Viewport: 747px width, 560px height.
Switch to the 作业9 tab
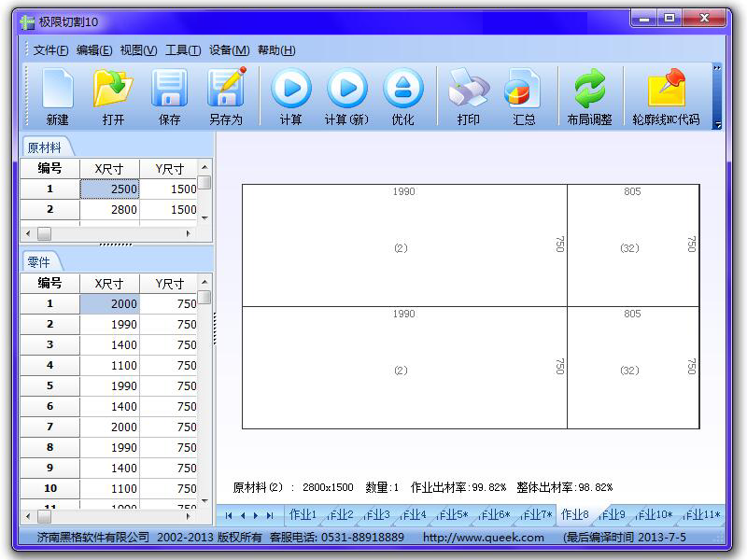point(613,514)
